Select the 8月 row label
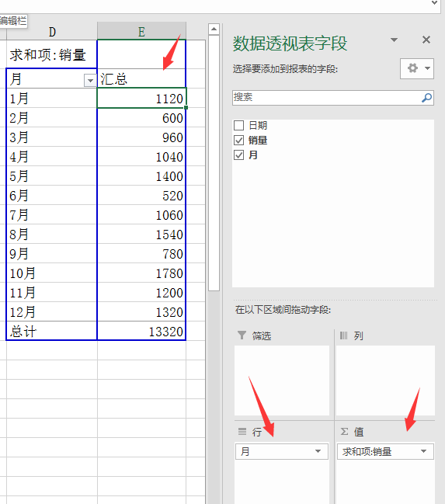The image size is (445, 504). 51,234
